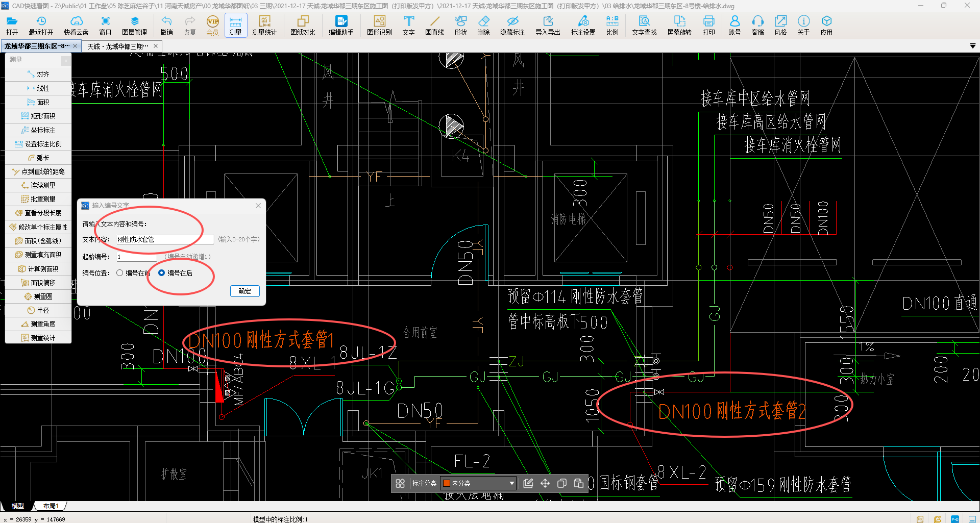This screenshot has width=980, height=523.
Task: Open the 文字查找 text search tool
Action: pos(644,25)
